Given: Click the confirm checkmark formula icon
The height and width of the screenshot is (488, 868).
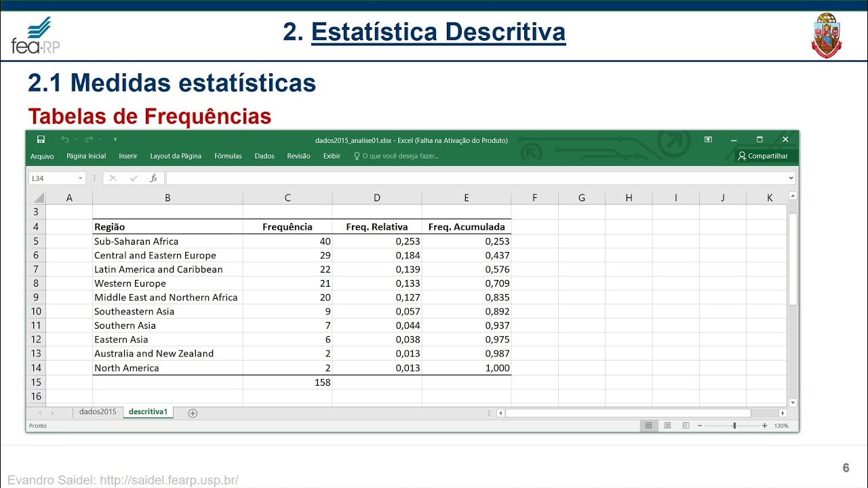Looking at the screenshot, I should click(x=133, y=178).
